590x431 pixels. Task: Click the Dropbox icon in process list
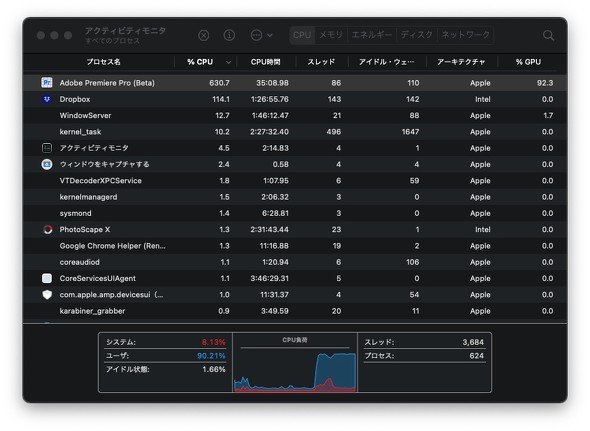click(47, 99)
